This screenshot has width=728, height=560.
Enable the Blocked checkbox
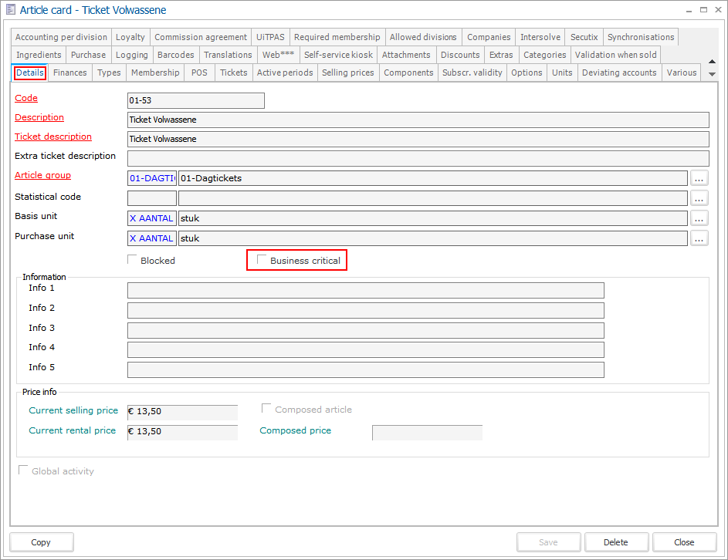(133, 260)
